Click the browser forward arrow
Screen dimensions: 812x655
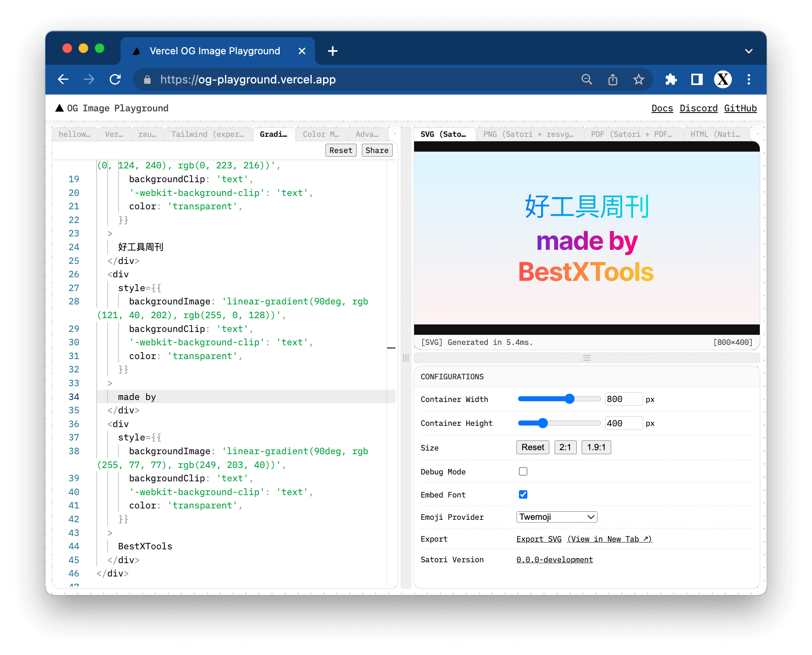[x=89, y=79]
